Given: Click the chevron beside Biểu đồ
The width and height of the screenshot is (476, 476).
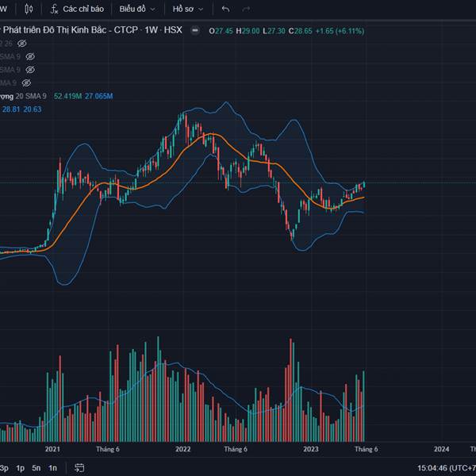Looking at the screenshot, I should [152, 10].
